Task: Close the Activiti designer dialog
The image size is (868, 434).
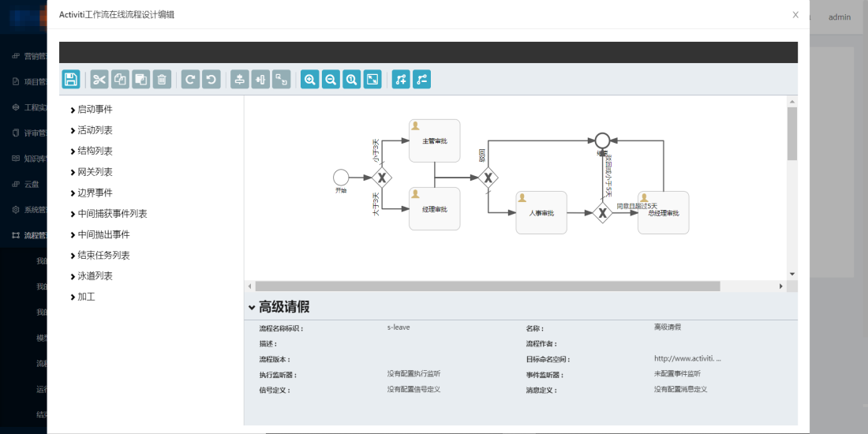Action: [x=795, y=15]
